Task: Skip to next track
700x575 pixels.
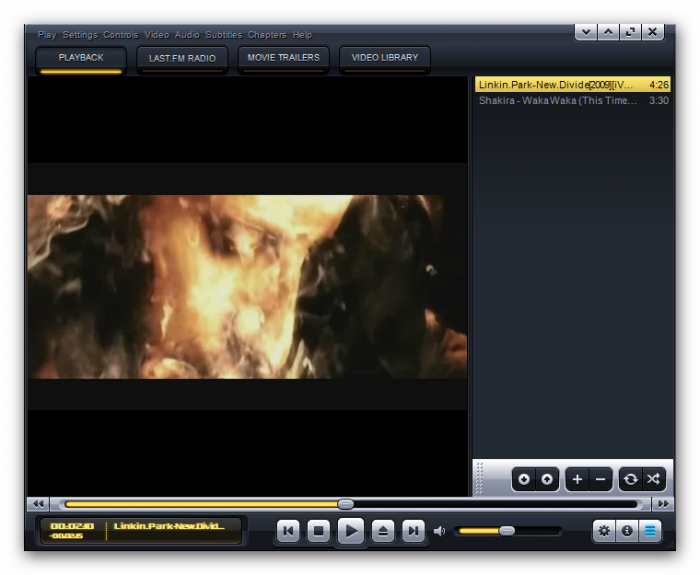Action: coord(413,531)
